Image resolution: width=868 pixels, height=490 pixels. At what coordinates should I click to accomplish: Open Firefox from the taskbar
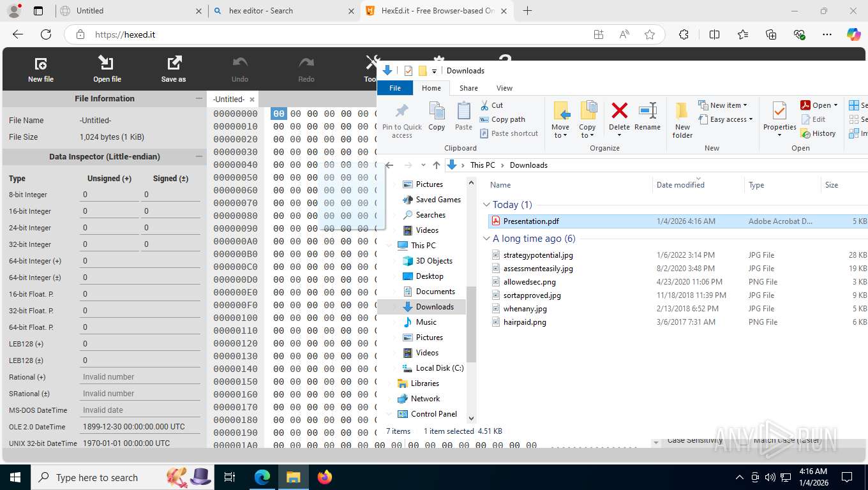[325, 477]
